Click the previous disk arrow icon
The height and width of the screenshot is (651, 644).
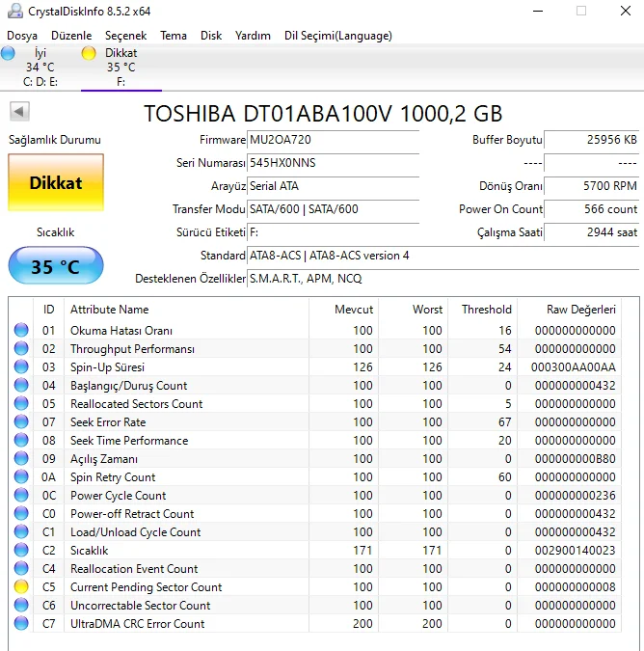[x=18, y=112]
